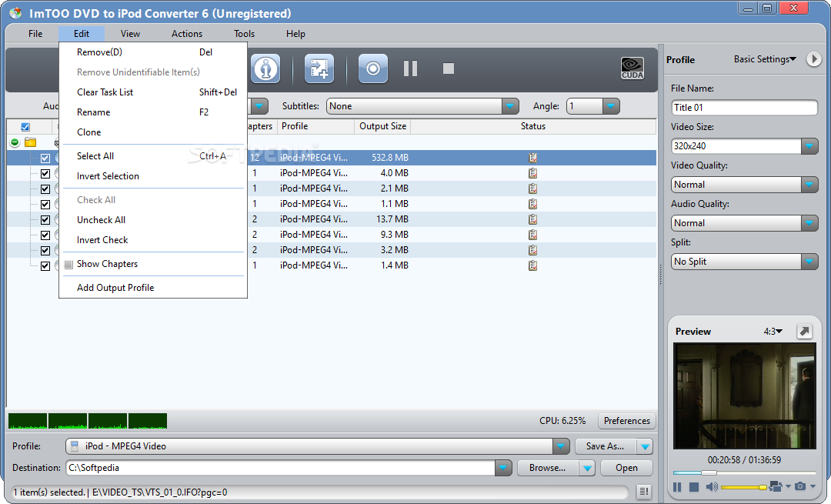The width and height of the screenshot is (831, 504).
Task: Uncheck the checkbox of the 532.8 MB title
Action: pos(45,158)
